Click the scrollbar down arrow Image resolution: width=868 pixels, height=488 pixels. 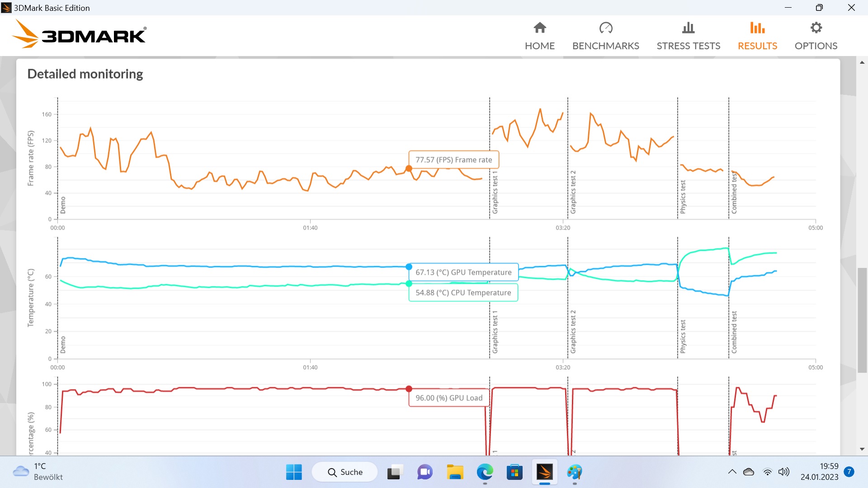[862, 449]
